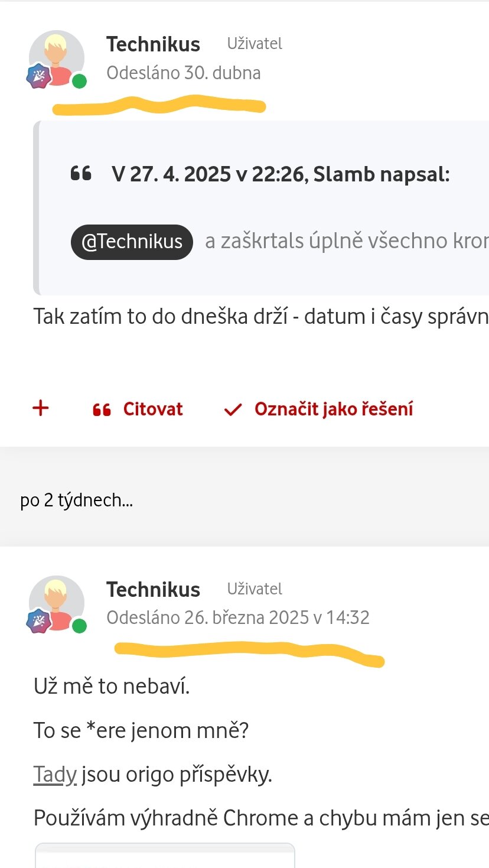
Task: Click the green online dot on 26. března avatar
Action: (x=79, y=626)
